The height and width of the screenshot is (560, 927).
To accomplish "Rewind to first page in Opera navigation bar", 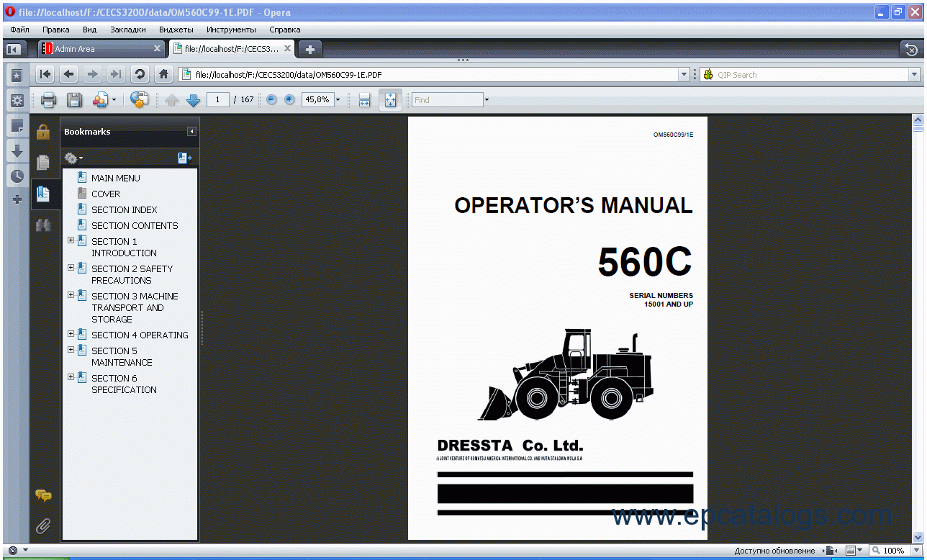I will tap(45, 74).
